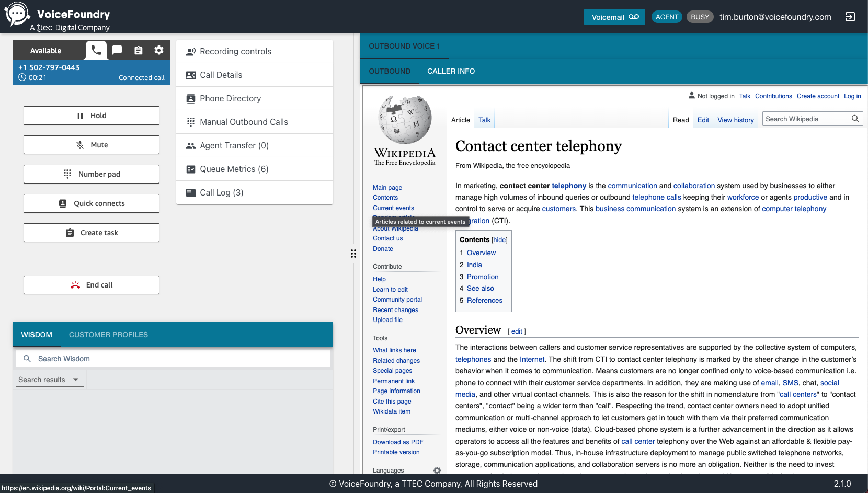Expand Manual Outbound Calls panel
Viewport: 868px width, 493px height.
click(255, 122)
